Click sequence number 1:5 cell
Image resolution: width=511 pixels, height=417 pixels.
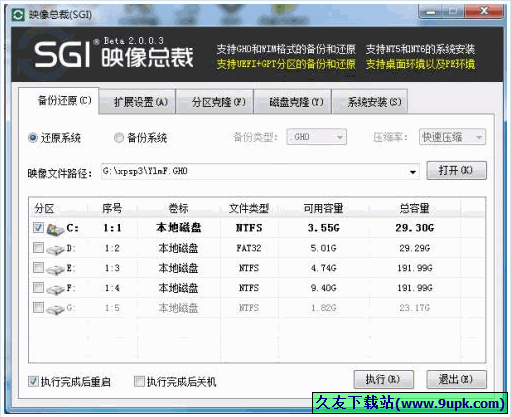coord(112,308)
